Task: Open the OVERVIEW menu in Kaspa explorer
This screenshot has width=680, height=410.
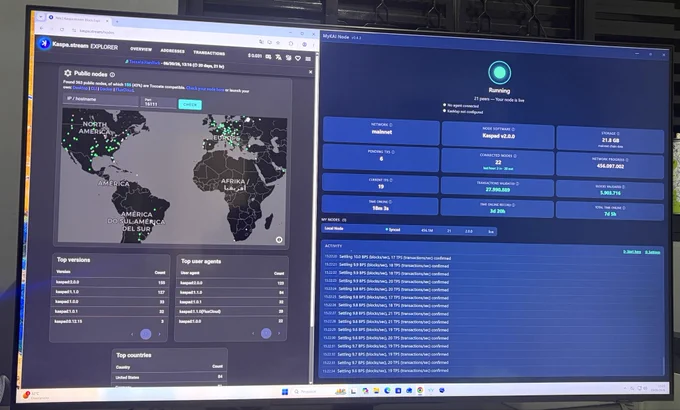Action: [x=141, y=49]
